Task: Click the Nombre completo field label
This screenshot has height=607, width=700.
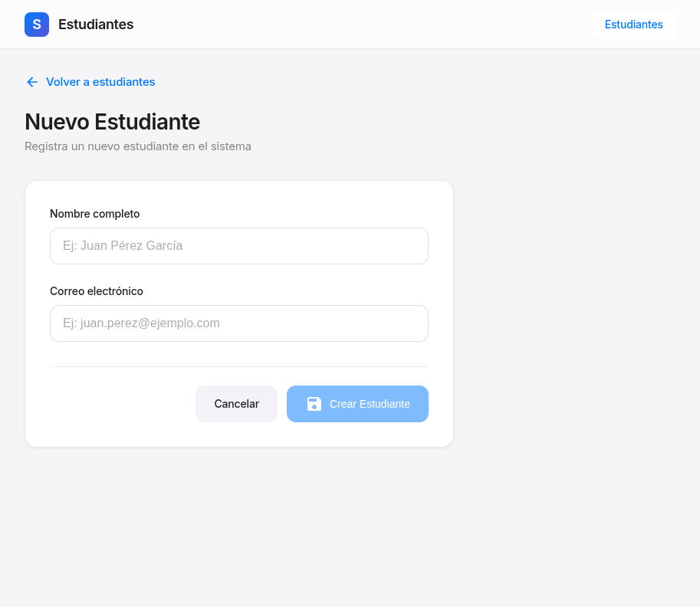Action: click(x=94, y=214)
